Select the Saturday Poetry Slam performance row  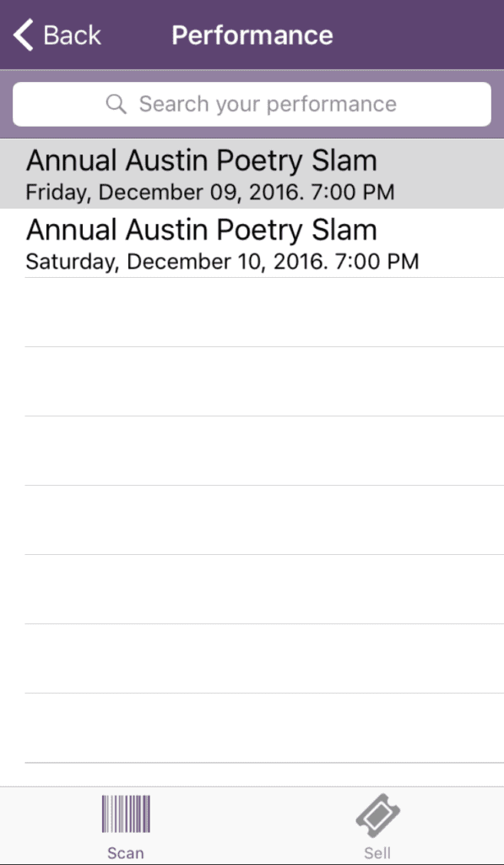click(x=252, y=243)
